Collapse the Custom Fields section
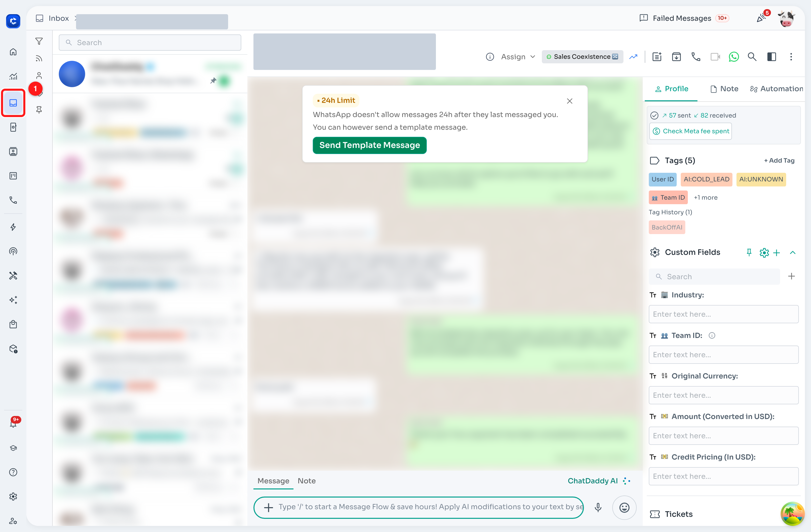 tap(793, 252)
